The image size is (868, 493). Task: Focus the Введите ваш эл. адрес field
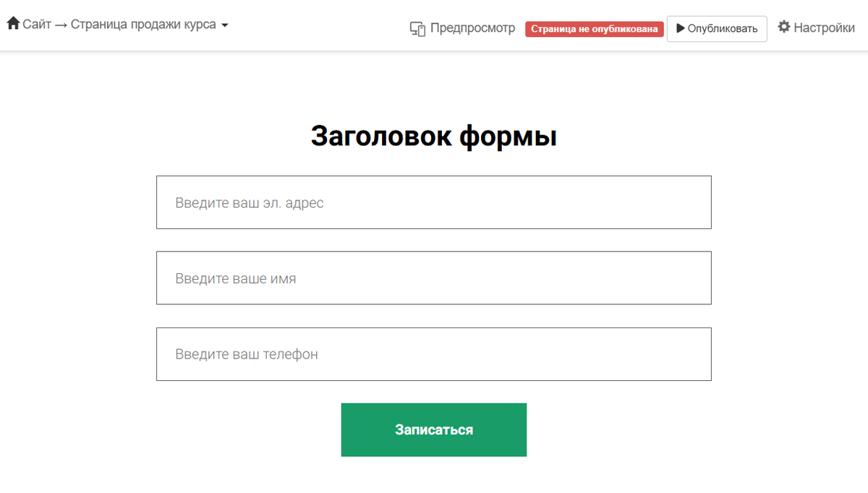(x=434, y=202)
